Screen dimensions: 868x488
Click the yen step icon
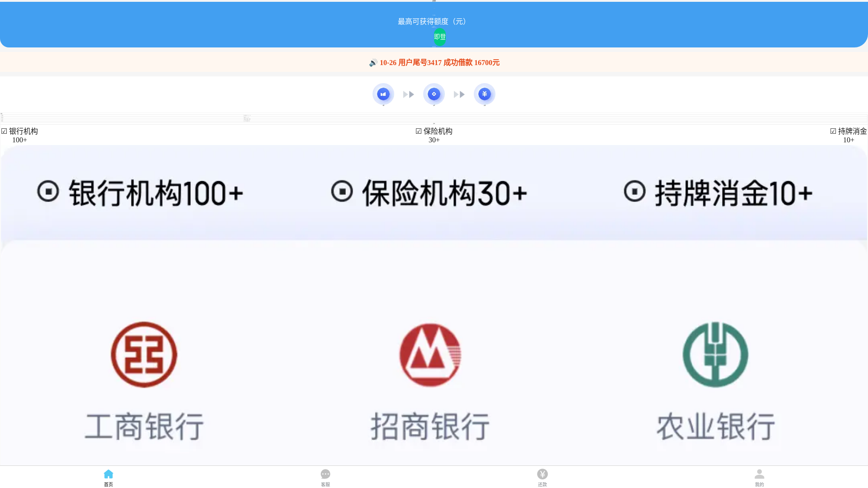click(485, 94)
